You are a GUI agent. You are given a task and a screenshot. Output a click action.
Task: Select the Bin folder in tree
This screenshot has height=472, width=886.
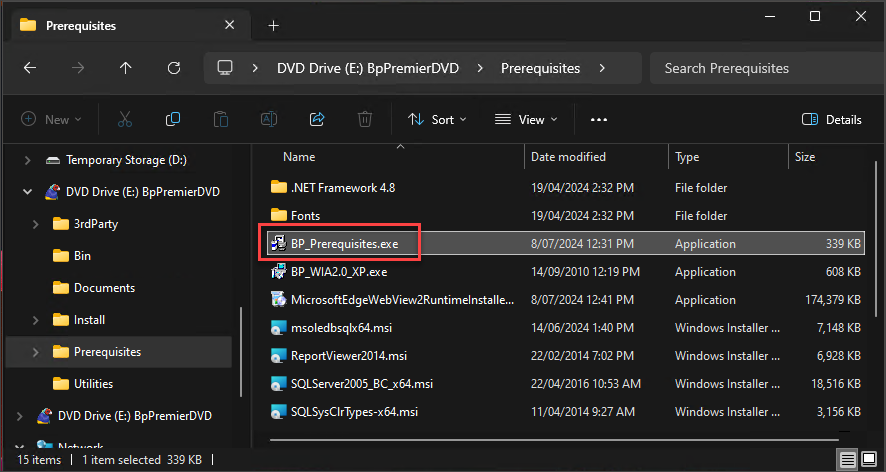(82, 256)
